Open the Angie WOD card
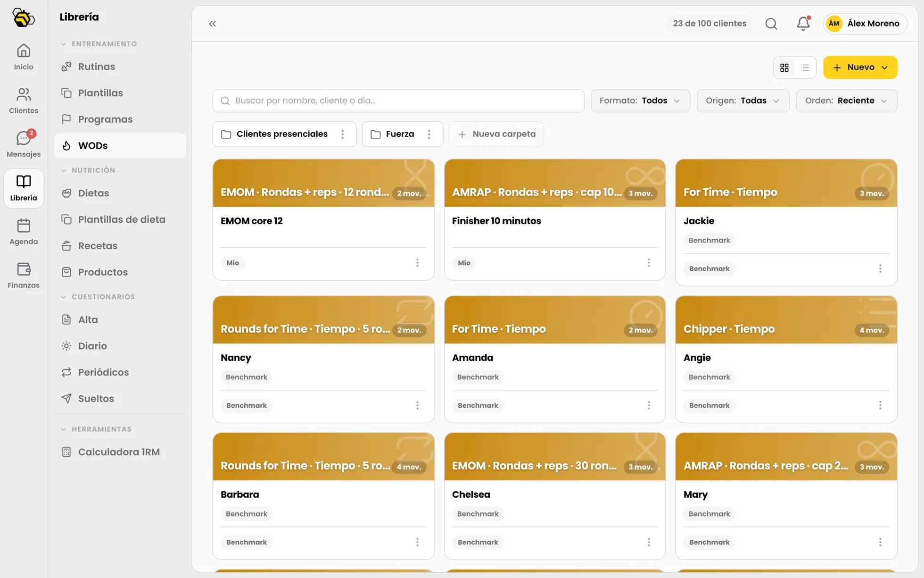Screen dimensions: 924x578 click(786, 359)
